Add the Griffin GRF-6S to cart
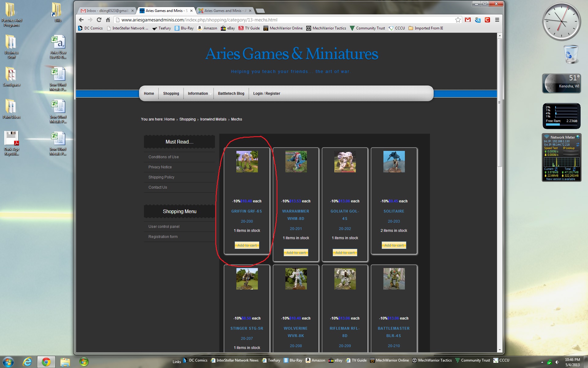Image resolution: width=588 pixels, height=368 pixels. tap(247, 245)
